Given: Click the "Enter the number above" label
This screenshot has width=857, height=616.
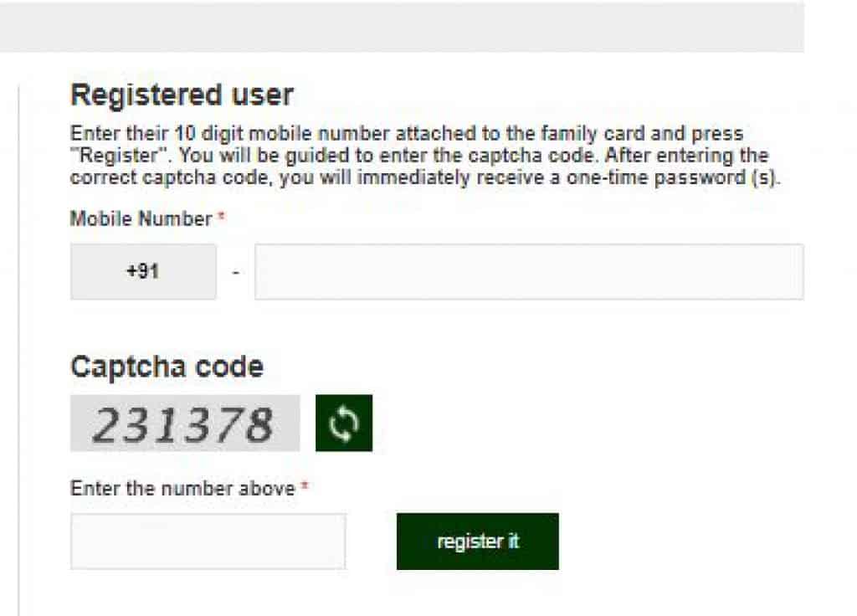Looking at the screenshot, I should (182, 488).
